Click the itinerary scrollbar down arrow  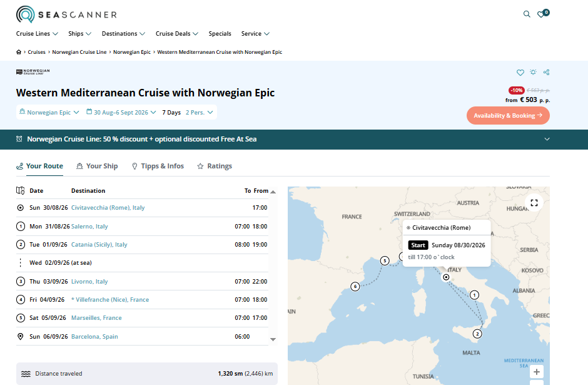tap(273, 339)
